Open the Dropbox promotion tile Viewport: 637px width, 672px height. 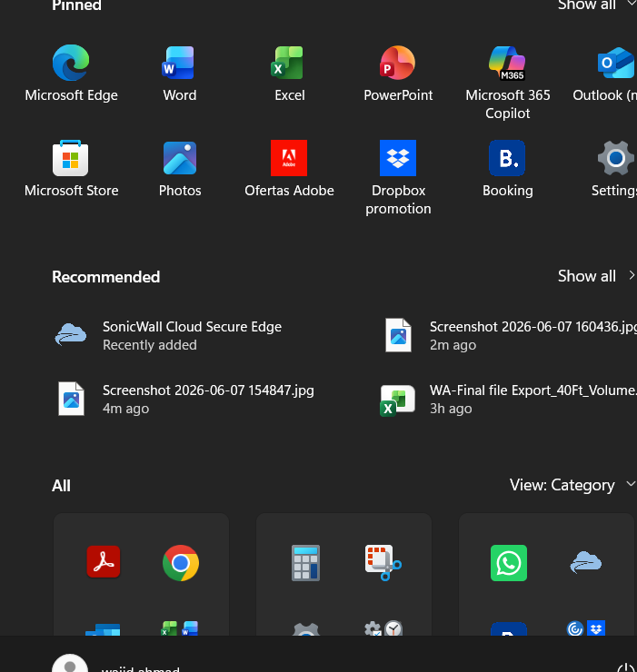click(398, 177)
